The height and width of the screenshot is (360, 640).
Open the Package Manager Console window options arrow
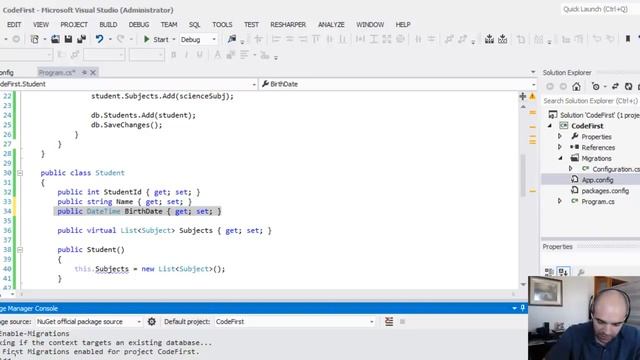(514, 308)
